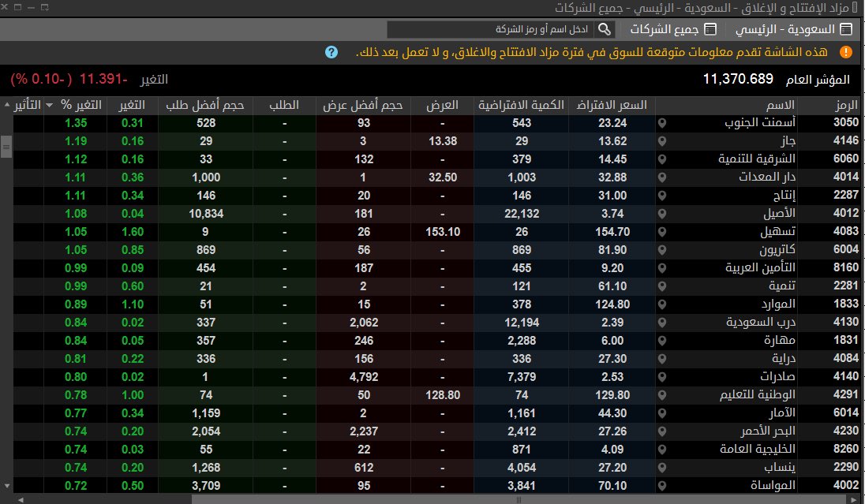
Task: Click horizontal scrollbar left arrow
Action: (21, 499)
